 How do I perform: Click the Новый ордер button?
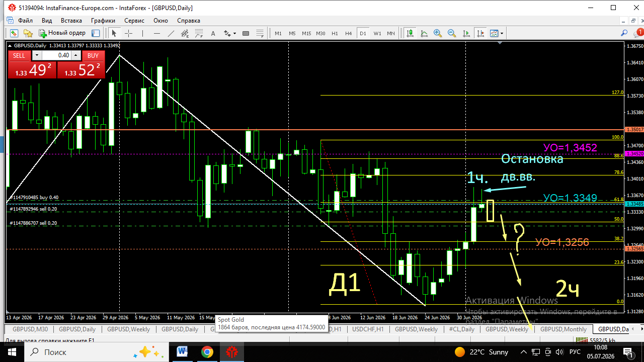tap(62, 33)
